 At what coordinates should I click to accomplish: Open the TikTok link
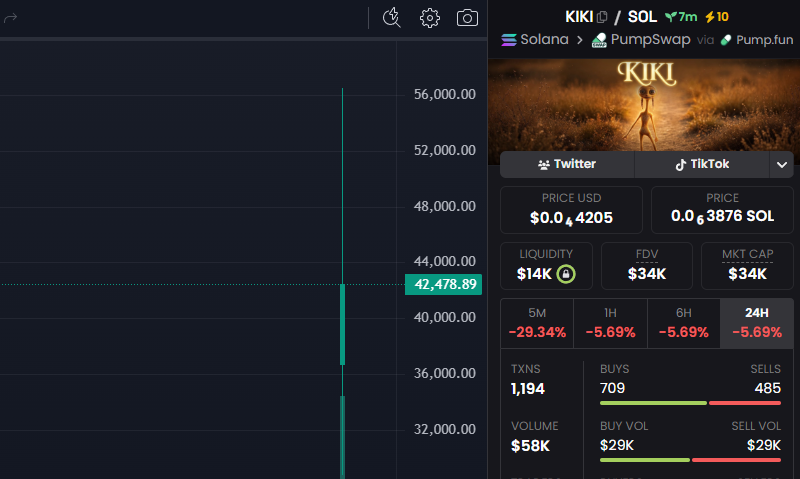click(702, 164)
